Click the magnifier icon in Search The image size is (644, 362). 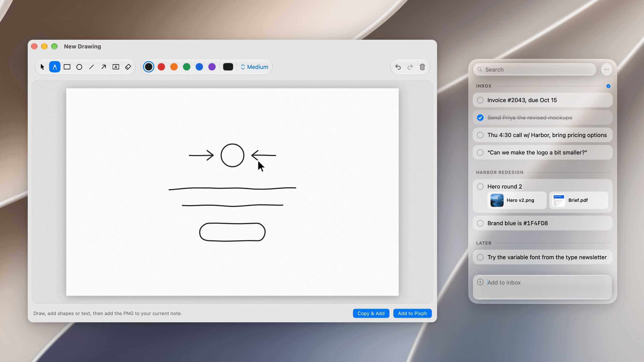[x=480, y=70]
